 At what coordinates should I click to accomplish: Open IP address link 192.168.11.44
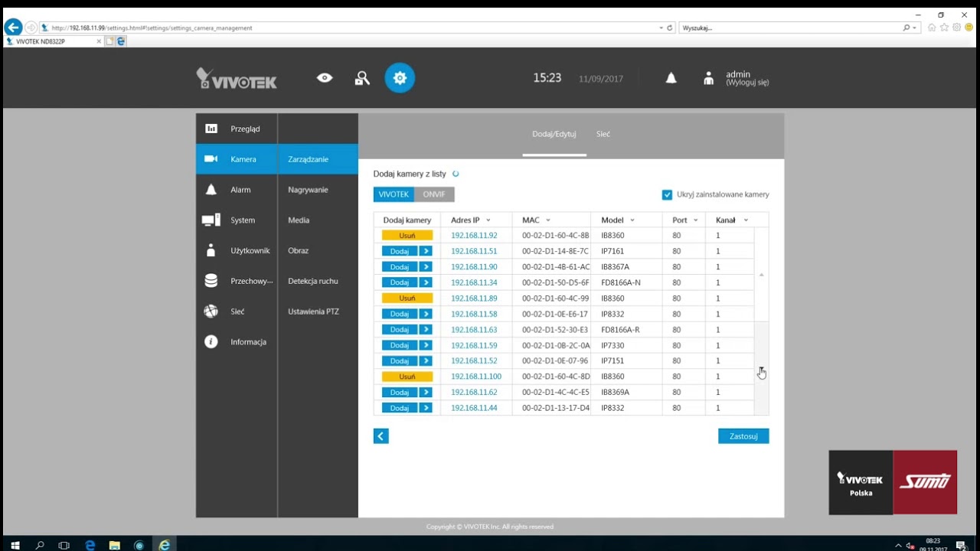(474, 408)
